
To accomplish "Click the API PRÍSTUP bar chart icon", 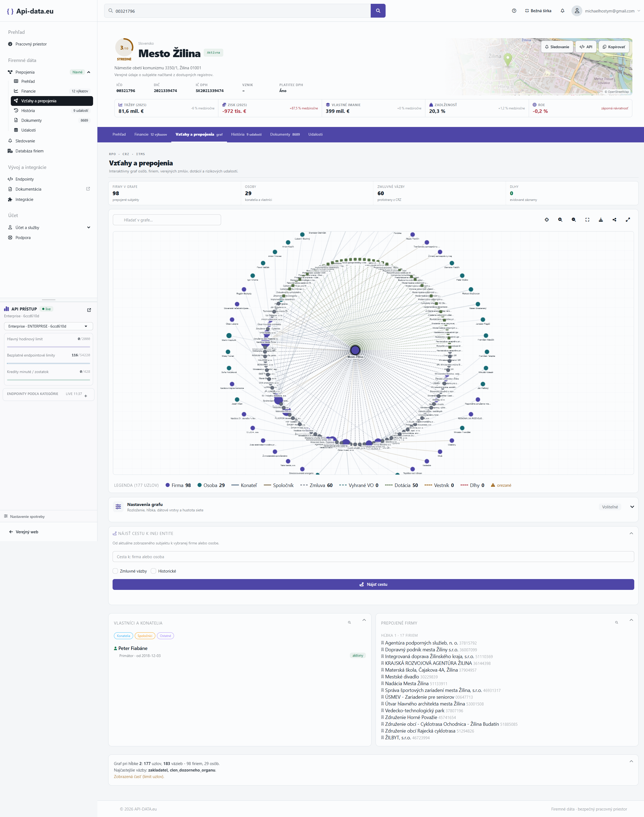I will pyautogui.click(x=6, y=309).
